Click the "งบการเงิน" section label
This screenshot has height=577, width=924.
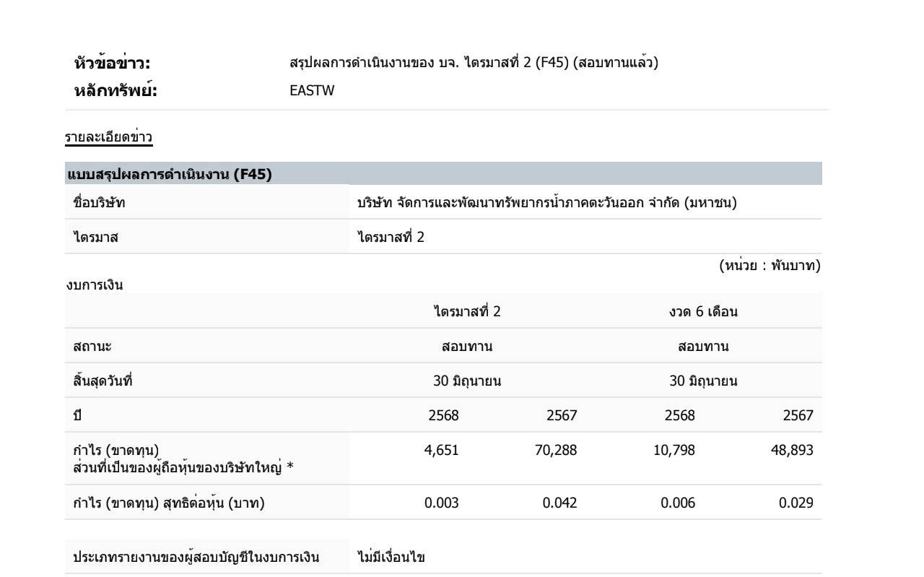93,286
